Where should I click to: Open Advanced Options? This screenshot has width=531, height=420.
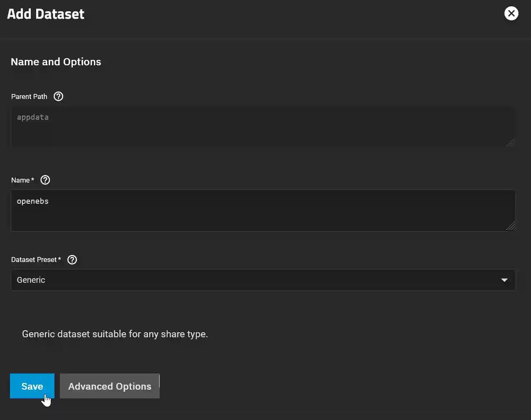click(x=109, y=386)
